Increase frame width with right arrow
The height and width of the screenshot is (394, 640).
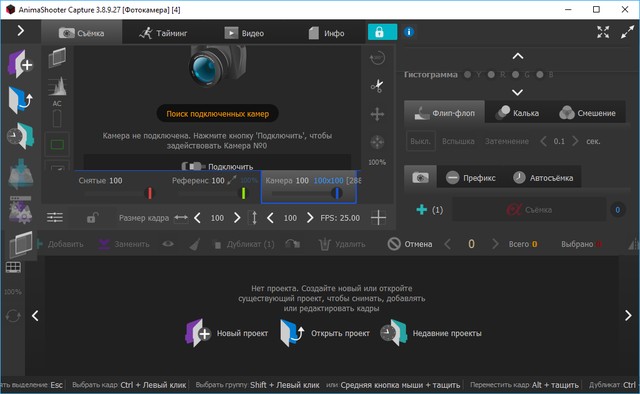click(237, 218)
